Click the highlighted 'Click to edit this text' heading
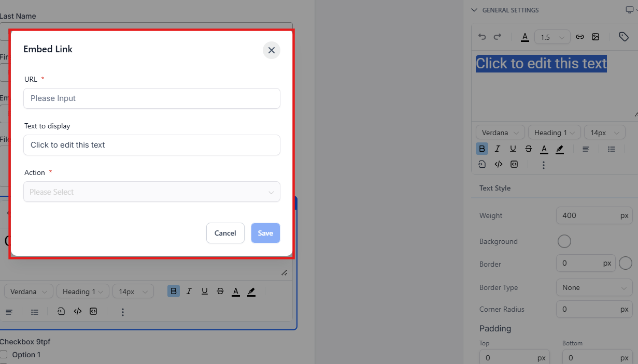The width and height of the screenshot is (638, 364). pyautogui.click(x=541, y=63)
